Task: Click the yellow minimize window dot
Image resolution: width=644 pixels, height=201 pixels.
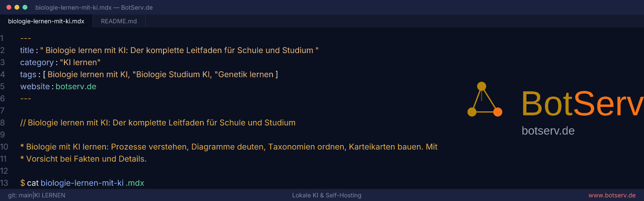Action: [x=17, y=7]
